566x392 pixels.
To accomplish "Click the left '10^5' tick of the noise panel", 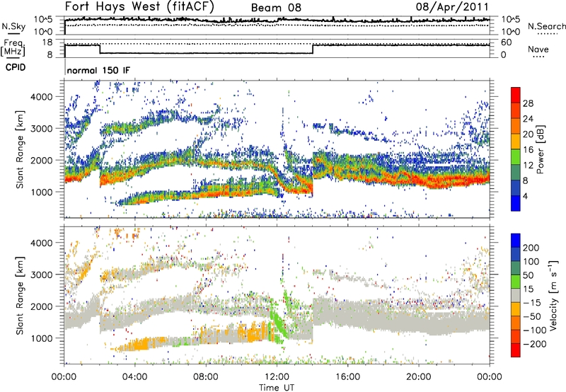I will pyautogui.click(x=43, y=20).
